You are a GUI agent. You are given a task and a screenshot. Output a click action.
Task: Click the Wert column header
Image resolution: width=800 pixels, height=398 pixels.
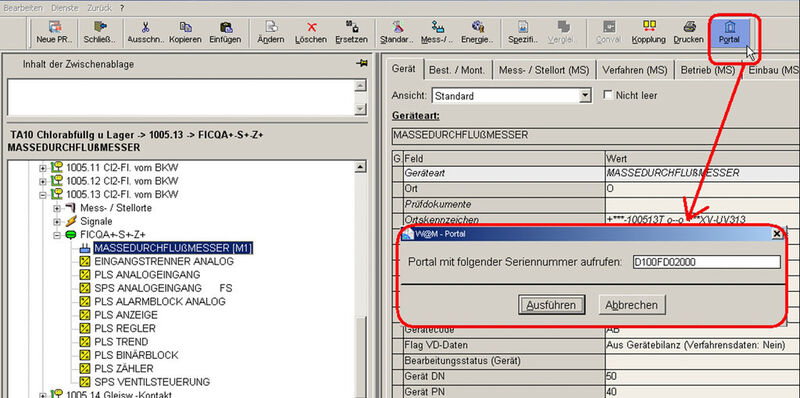pyautogui.click(x=702, y=159)
